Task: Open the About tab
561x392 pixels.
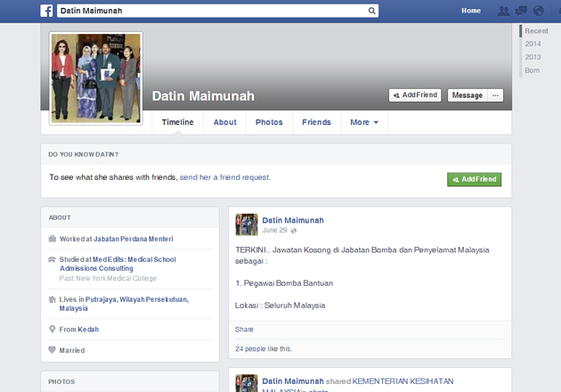Action: pos(224,122)
